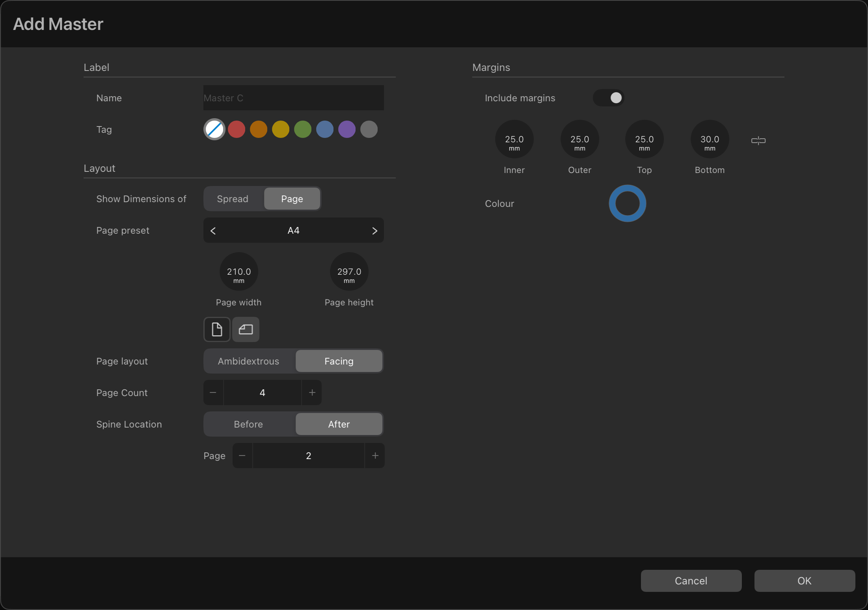The width and height of the screenshot is (868, 610).
Task: Select Spread for Show Dimensions of
Action: point(233,199)
